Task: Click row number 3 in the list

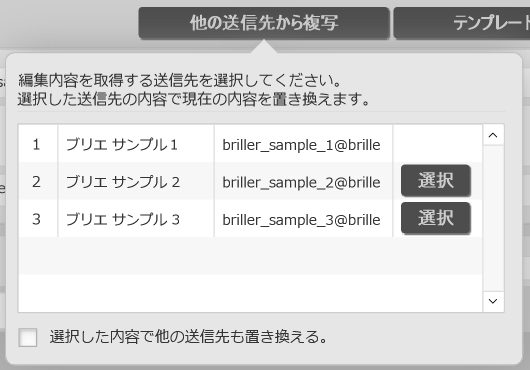Action: coord(38,220)
